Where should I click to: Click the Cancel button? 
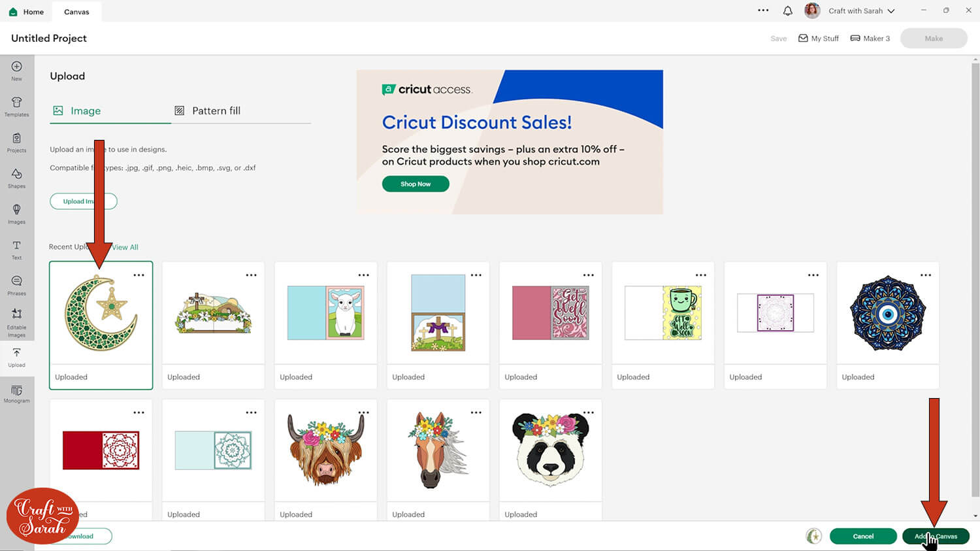point(863,536)
